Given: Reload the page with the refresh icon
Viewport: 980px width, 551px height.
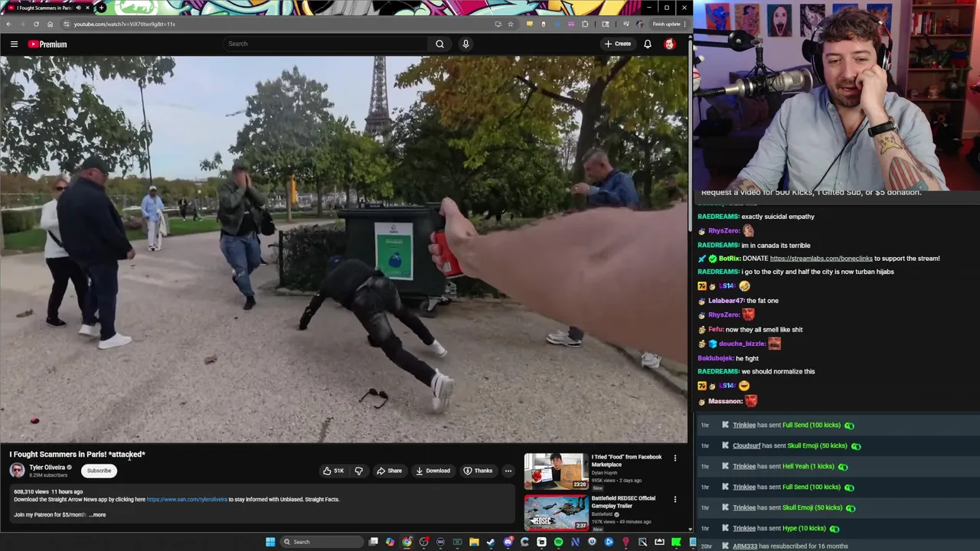Looking at the screenshot, I should pos(36,24).
